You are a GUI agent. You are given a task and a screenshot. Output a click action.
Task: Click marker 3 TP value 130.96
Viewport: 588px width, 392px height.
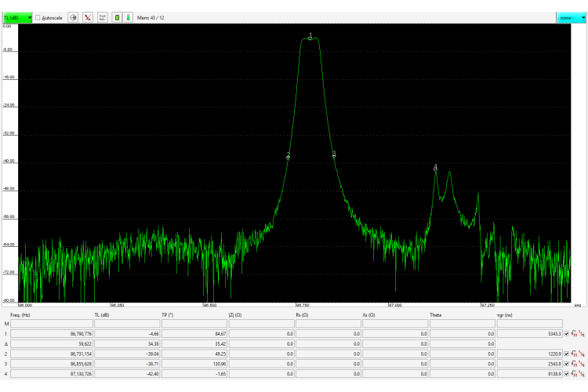[x=194, y=364]
